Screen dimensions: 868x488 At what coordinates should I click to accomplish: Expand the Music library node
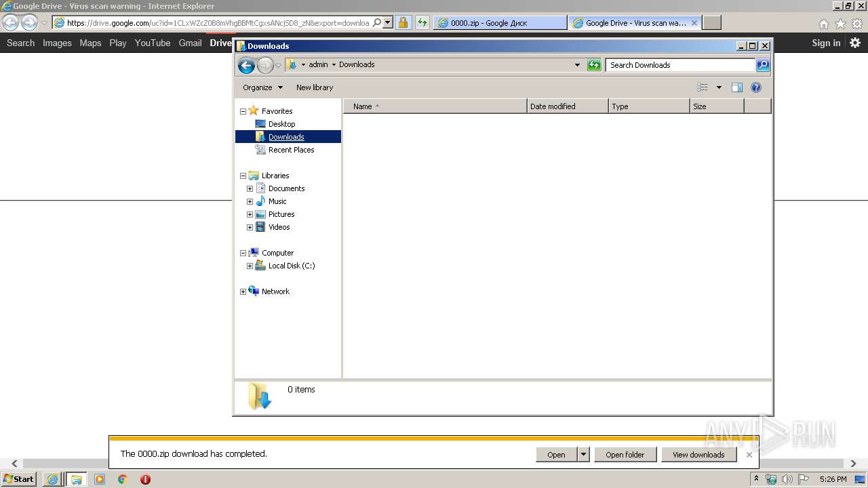point(250,201)
